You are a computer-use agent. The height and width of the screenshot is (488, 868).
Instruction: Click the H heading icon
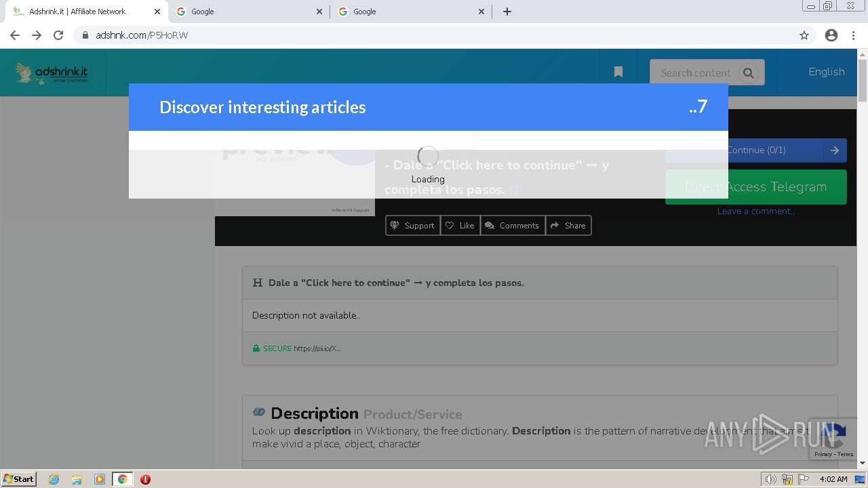258,283
